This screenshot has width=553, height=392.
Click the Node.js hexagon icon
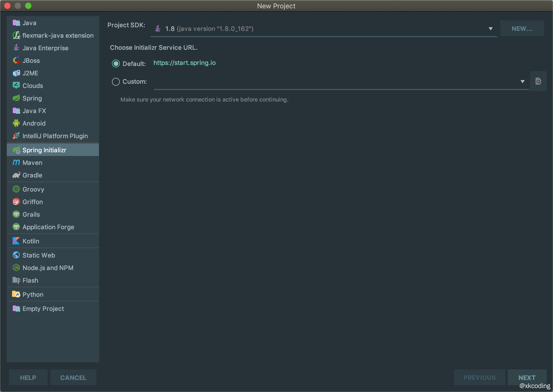tap(16, 268)
